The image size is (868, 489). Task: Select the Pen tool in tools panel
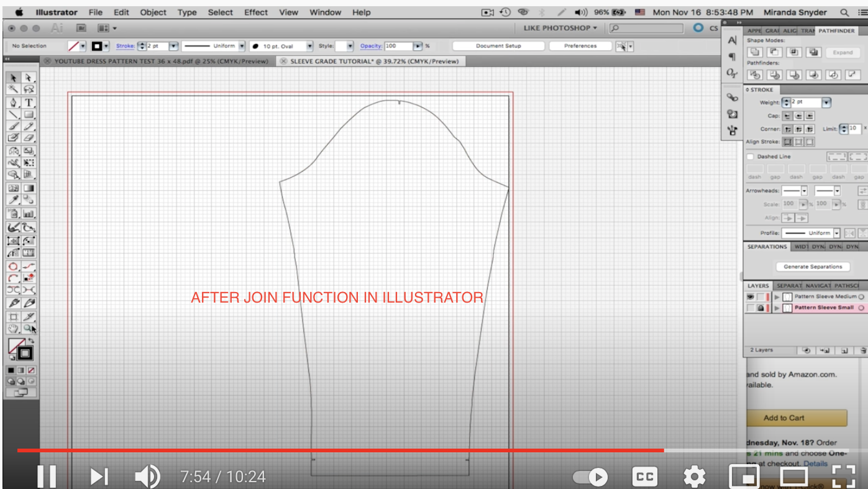click(x=13, y=102)
